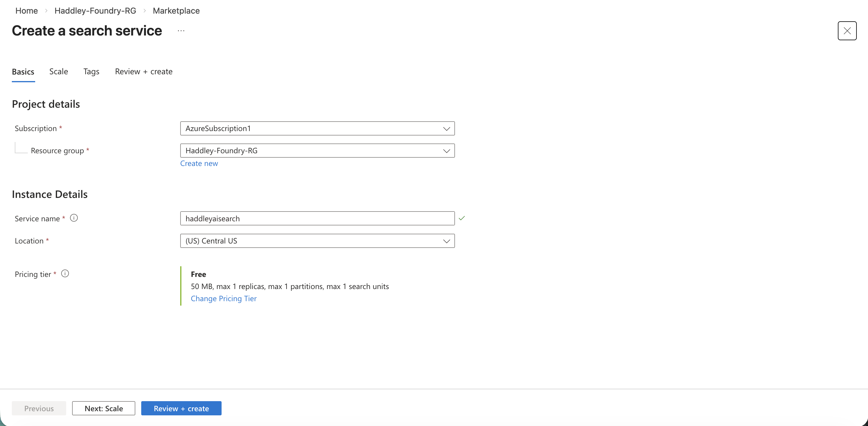Click the haddleyaisearch service name field
The height and width of the screenshot is (426, 868).
pyautogui.click(x=317, y=218)
